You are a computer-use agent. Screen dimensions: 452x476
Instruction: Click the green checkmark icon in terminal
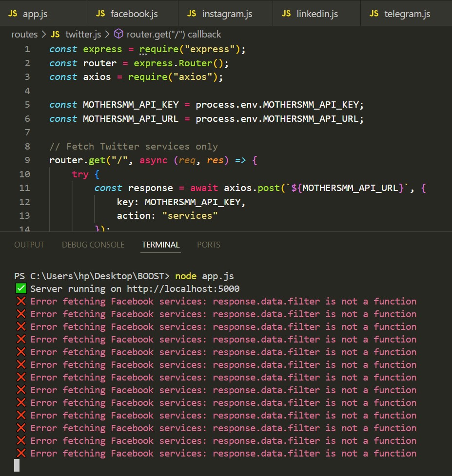(21, 288)
